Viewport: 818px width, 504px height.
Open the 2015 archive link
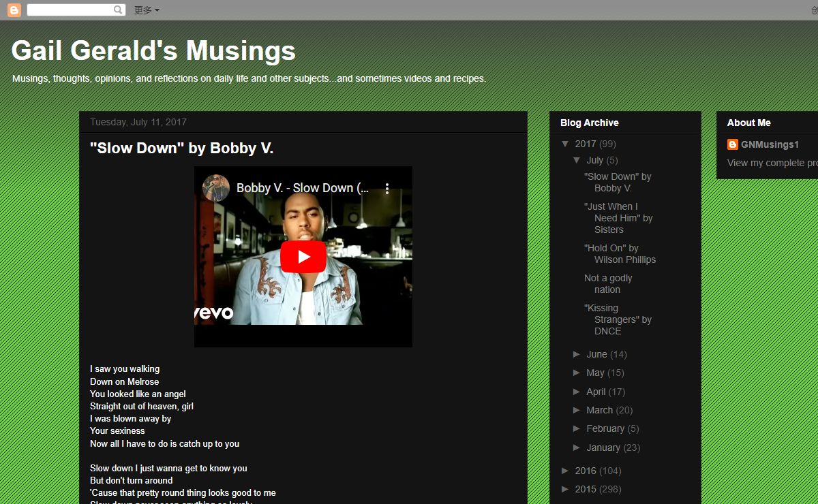586,489
